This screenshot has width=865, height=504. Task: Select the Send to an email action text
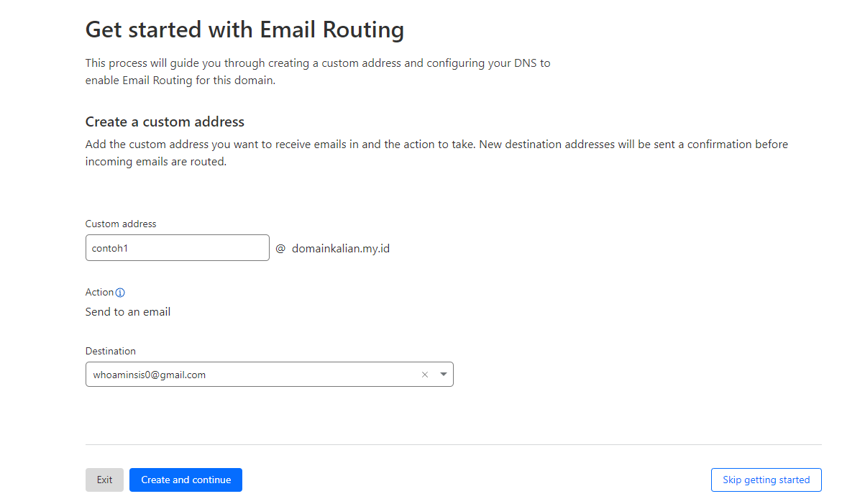(x=128, y=312)
